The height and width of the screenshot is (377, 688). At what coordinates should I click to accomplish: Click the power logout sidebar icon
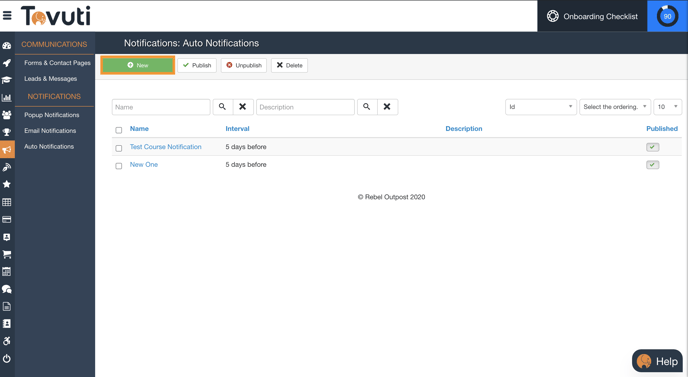point(7,359)
